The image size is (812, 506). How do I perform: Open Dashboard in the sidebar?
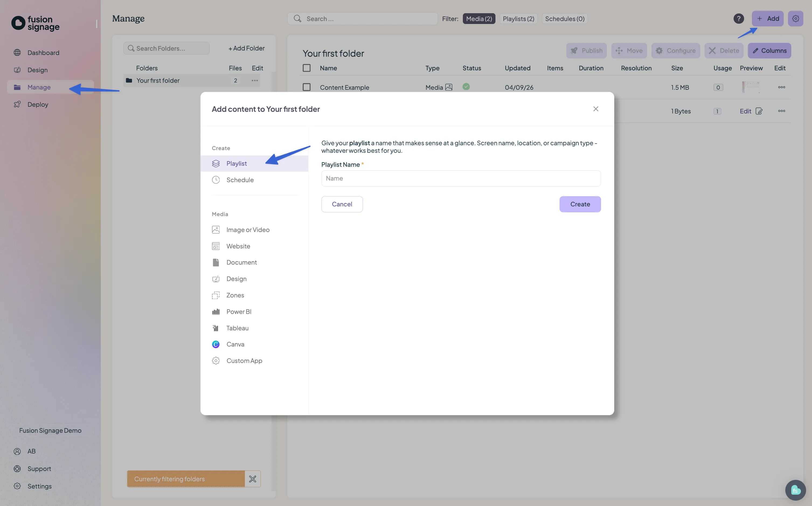pyautogui.click(x=50, y=53)
